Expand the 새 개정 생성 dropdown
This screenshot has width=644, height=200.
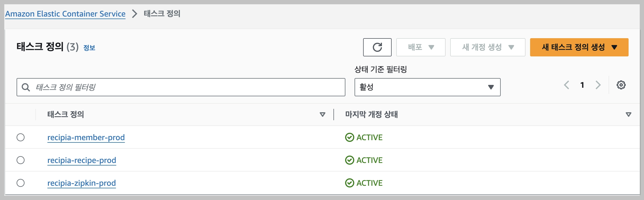point(487,47)
